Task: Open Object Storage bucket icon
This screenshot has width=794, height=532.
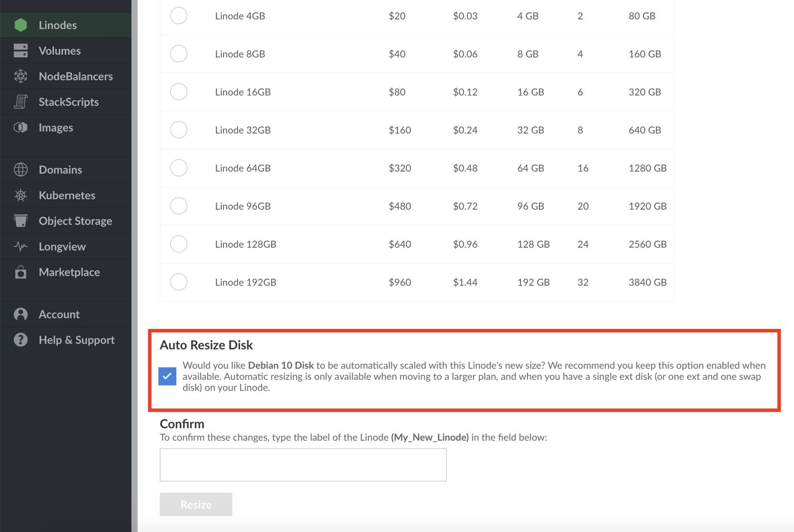Action: [21, 221]
